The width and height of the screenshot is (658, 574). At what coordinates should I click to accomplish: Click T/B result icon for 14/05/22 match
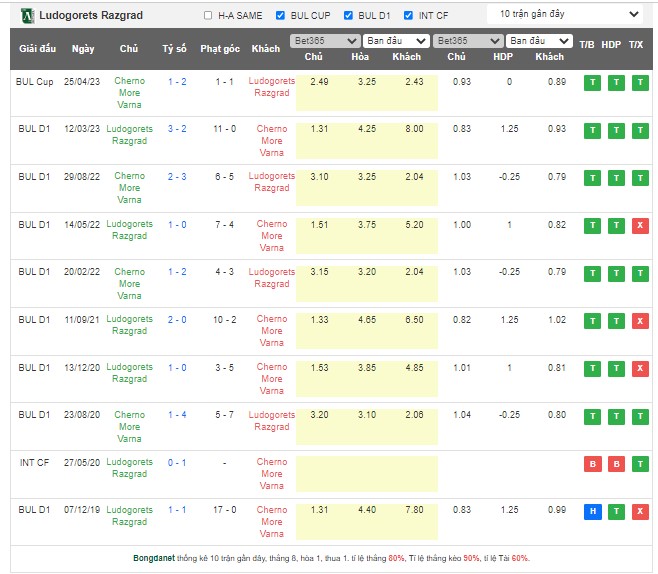point(592,226)
